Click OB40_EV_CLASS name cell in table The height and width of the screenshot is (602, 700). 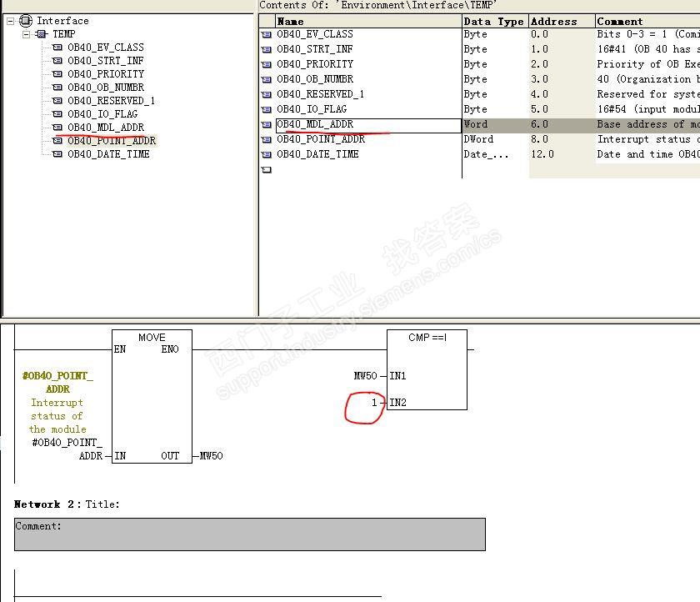tap(368, 34)
